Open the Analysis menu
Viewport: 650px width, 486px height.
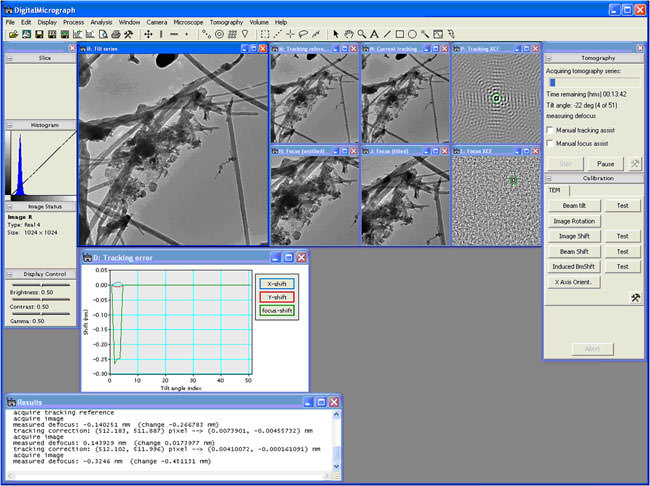click(x=101, y=22)
